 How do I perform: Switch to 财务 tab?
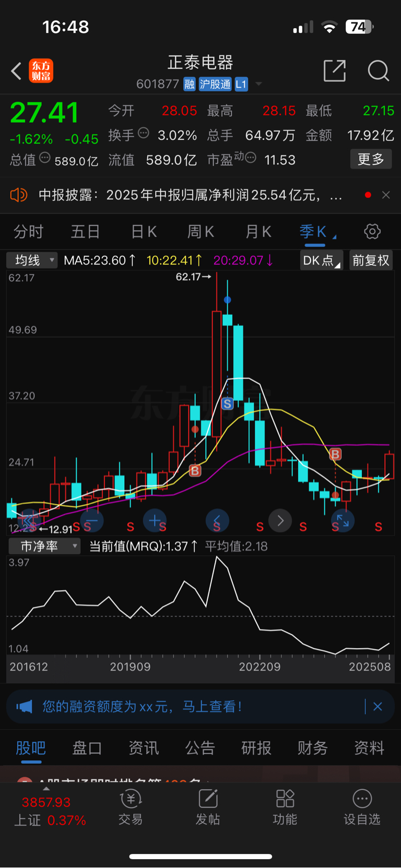click(x=313, y=748)
